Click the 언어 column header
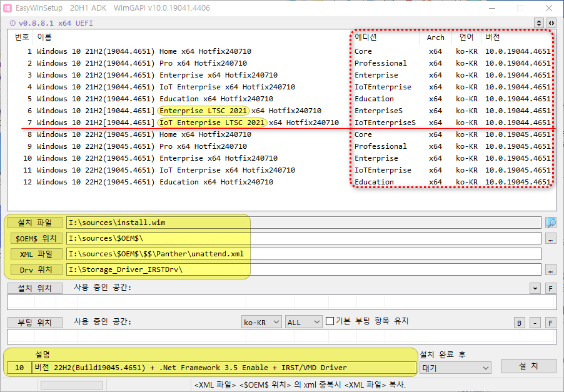This screenshot has height=392, width=564. point(466,37)
